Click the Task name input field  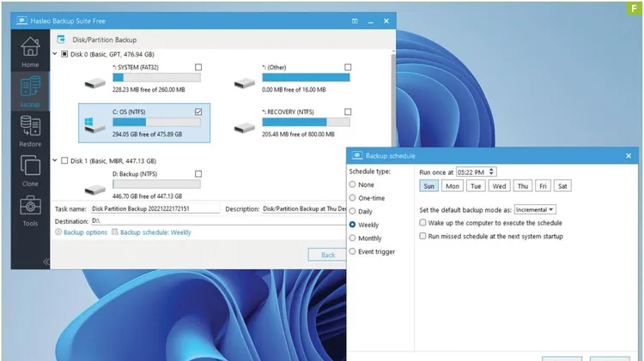click(155, 208)
